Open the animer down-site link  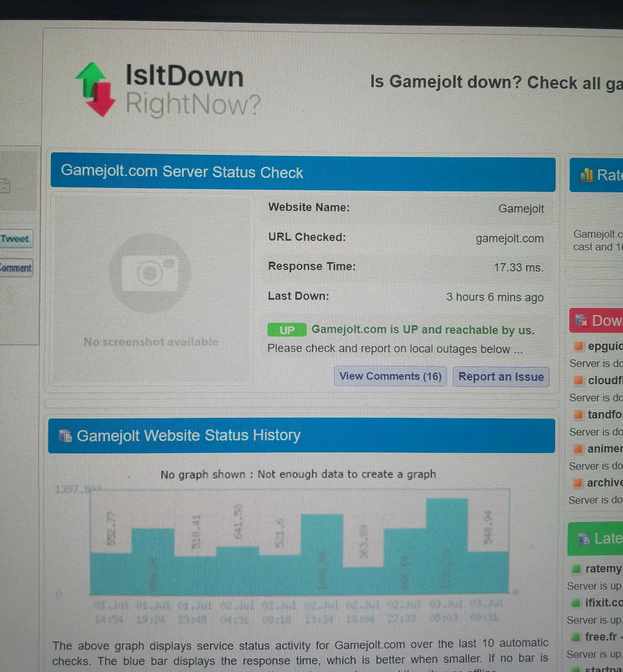[x=604, y=448]
